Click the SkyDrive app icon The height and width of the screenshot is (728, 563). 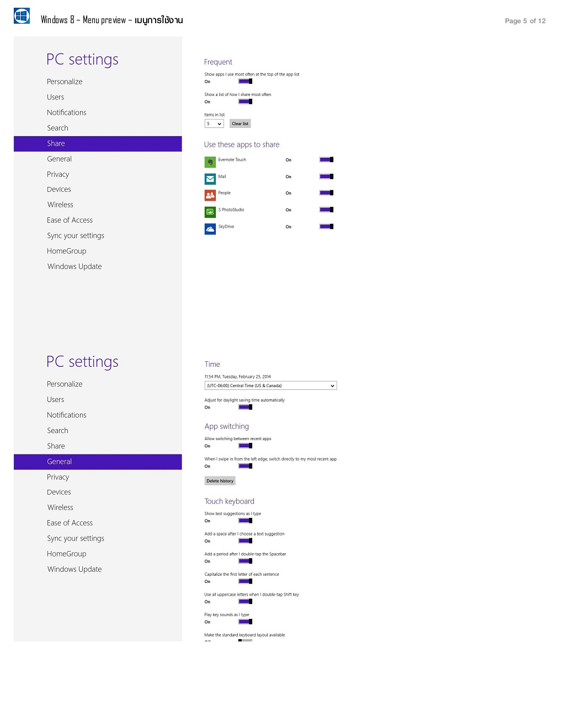[x=210, y=229]
